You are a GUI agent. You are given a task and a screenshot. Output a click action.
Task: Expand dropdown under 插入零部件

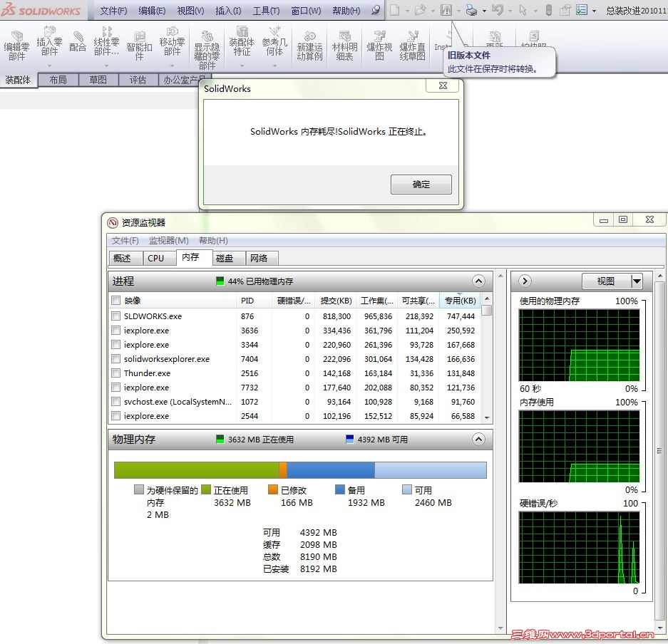point(49,66)
